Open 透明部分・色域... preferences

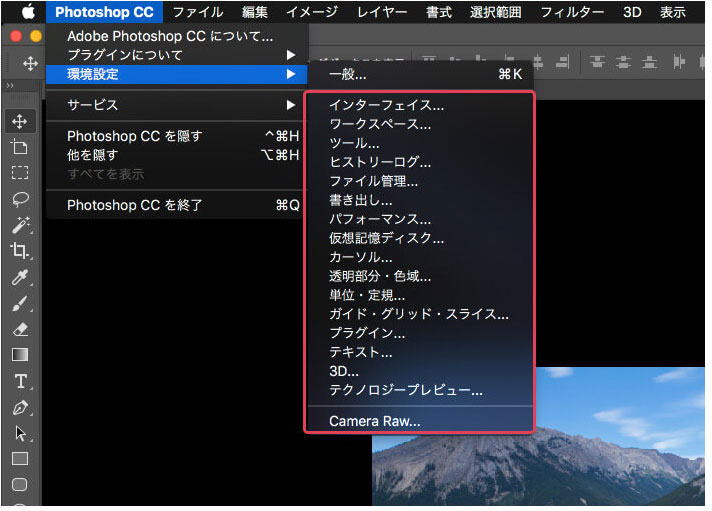420,276
